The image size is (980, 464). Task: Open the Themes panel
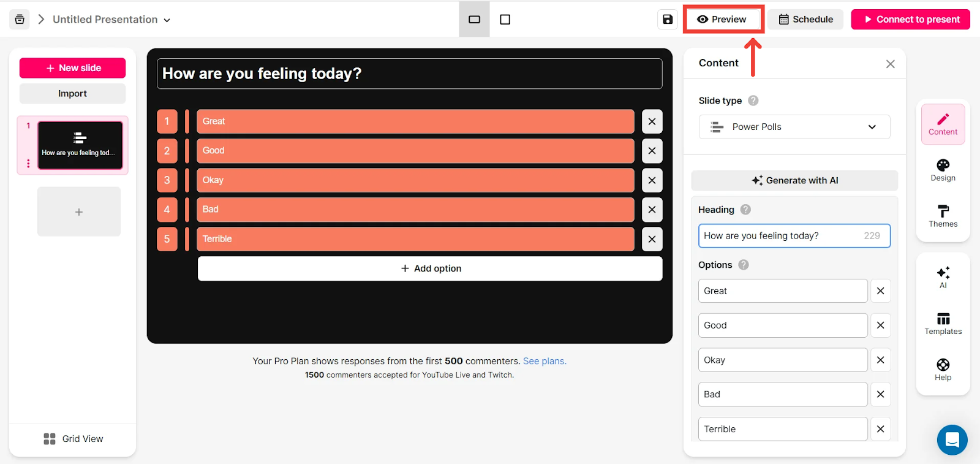943,216
